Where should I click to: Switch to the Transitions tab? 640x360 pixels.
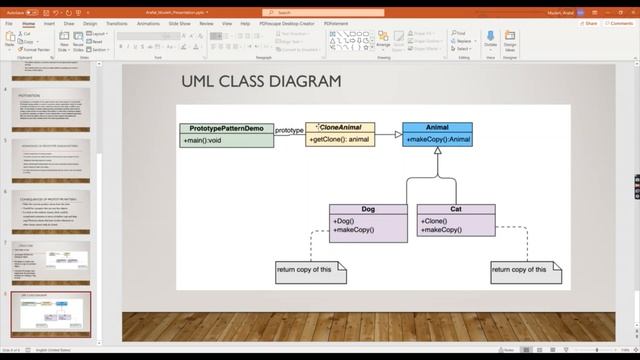click(117, 24)
